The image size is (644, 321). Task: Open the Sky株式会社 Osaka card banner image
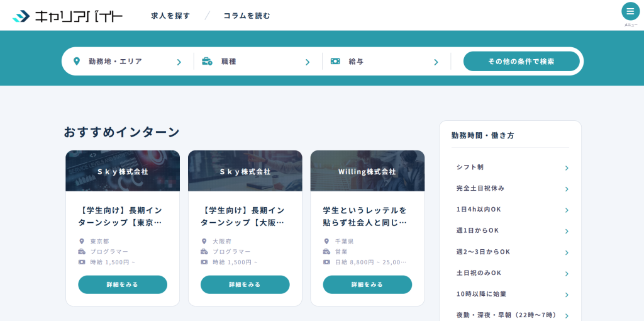pyautogui.click(x=245, y=171)
